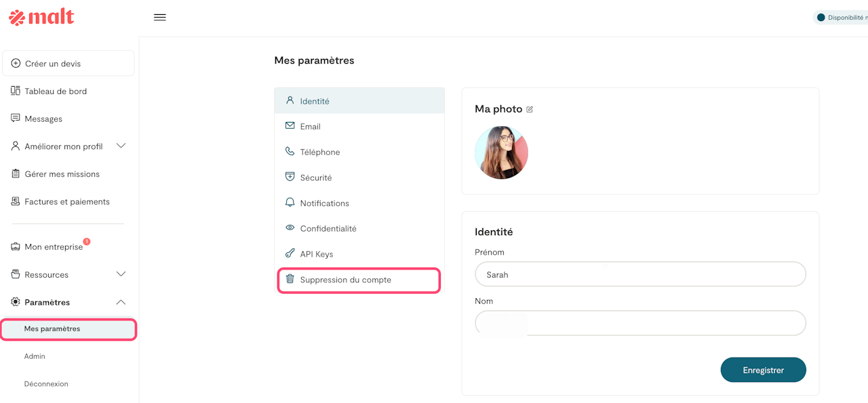Click the trash icon for Suppression du compte
The width and height of the screenshot is (868, 403).
coord(290,279)
